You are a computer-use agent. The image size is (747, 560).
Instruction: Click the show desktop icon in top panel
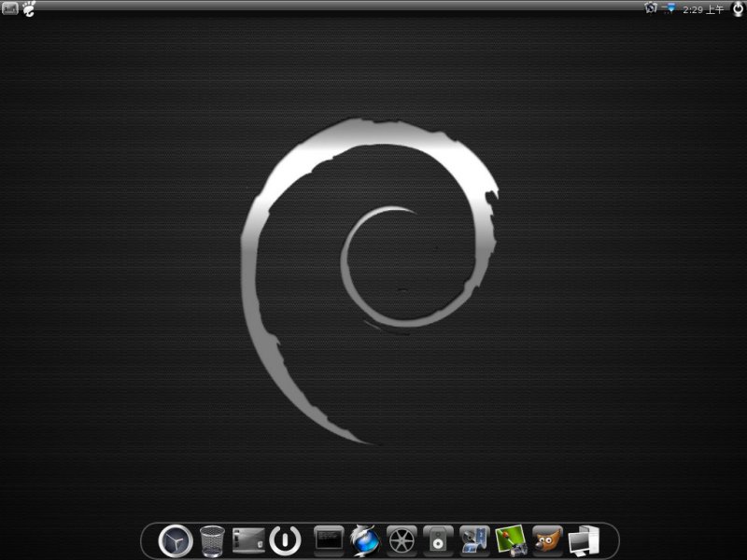point(9,8)
